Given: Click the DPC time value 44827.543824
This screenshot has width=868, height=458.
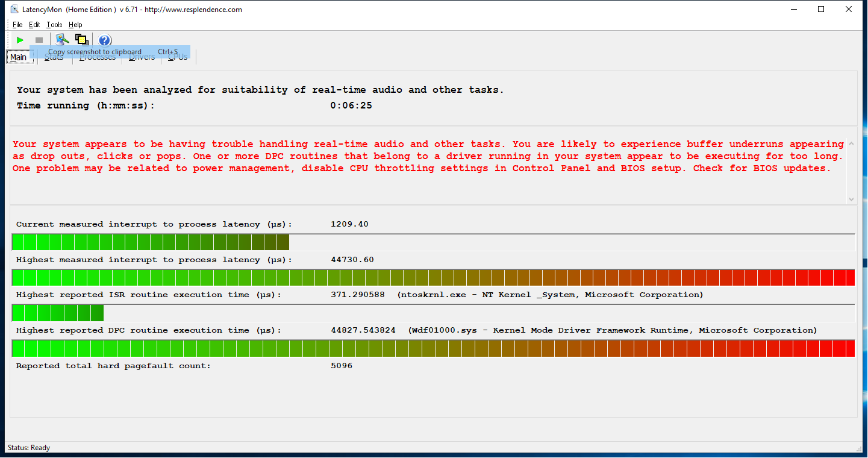Looking at the screenshot, I should pyautogui.click(x=363, y=330).
